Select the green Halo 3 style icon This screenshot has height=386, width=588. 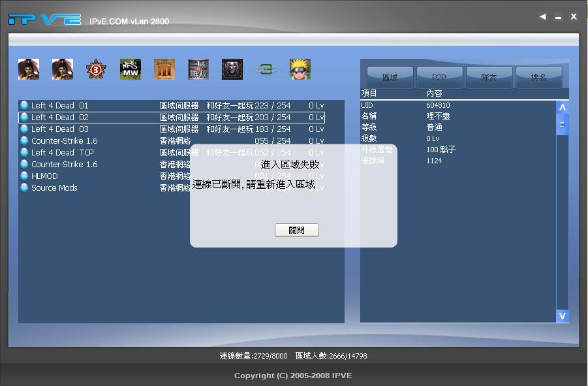pos(266,69)
